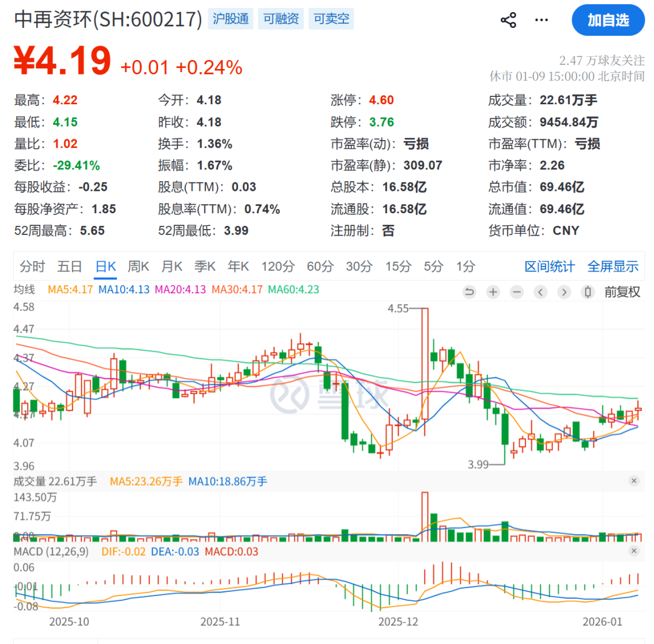This screenshot has height=644, width=654.
Task: Hide the 成交量 volume panel via its × toggle
Action: [634, 480]
